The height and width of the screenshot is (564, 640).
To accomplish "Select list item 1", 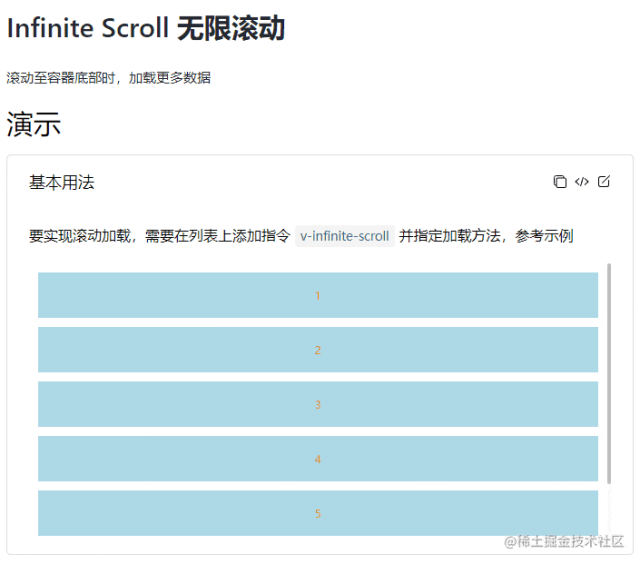I will (318, 295).
